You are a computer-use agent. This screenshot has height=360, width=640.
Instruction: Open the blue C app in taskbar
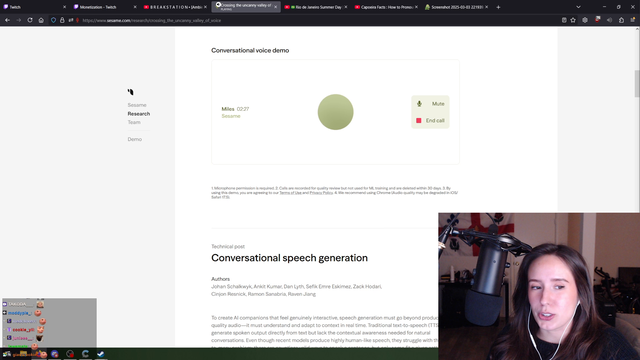(85, 354)
